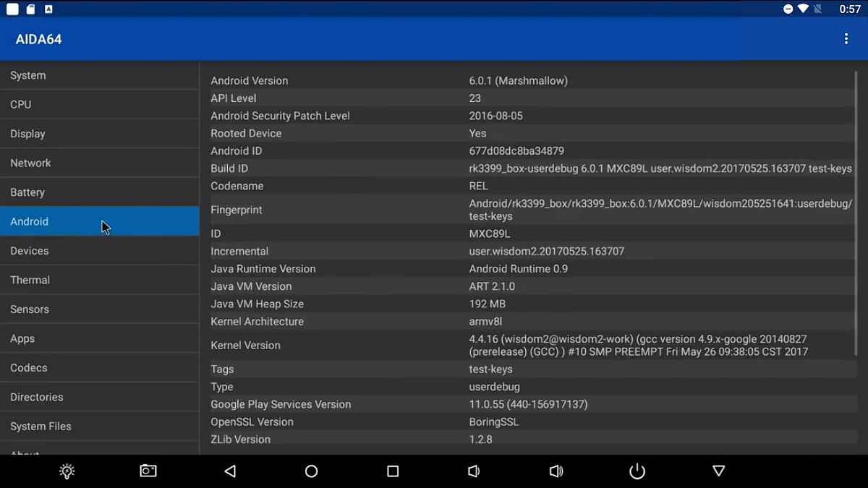Open Recents with the square icon
The width and height of the screenshot is (868, 488).
[393, 471]
